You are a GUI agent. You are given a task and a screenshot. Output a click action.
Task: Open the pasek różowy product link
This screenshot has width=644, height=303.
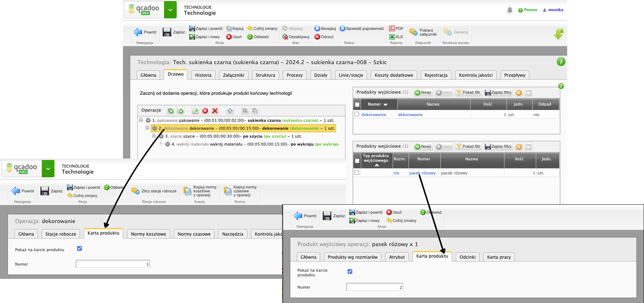422,173
